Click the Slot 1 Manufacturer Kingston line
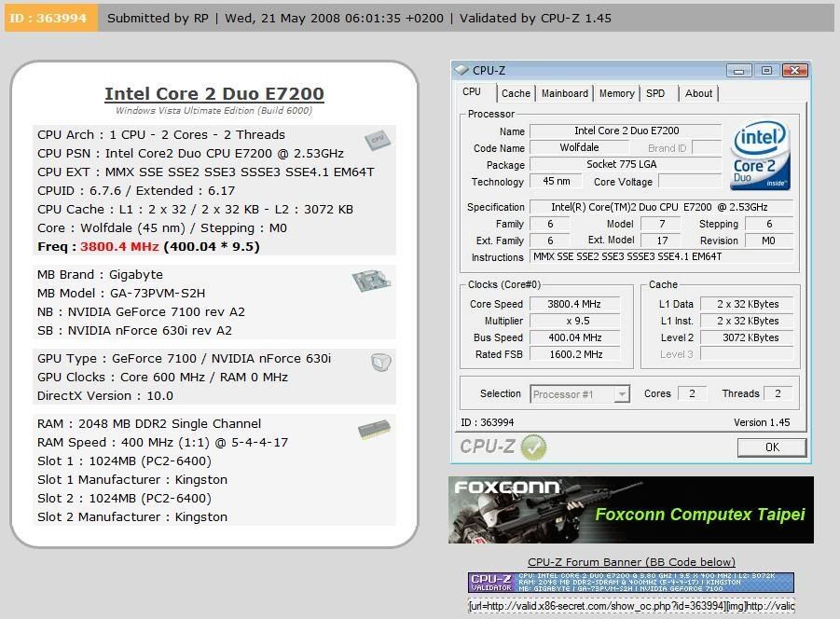This screenshot has width=840, height=619. point(132,480)
